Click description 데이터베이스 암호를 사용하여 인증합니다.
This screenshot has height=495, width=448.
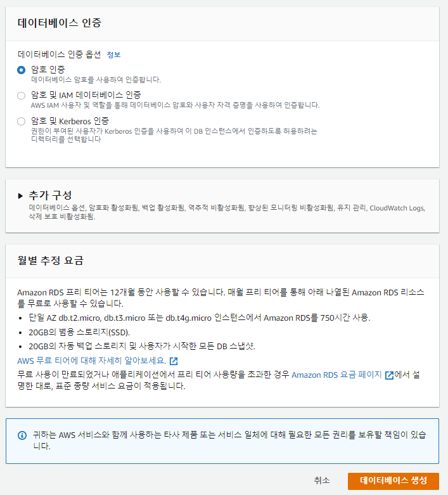coord(96,80)
